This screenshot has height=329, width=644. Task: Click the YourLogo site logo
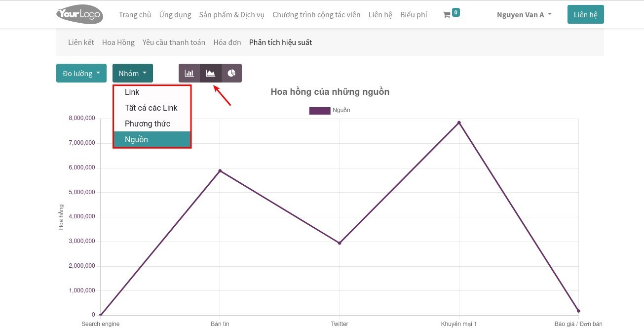pos(79,14)
